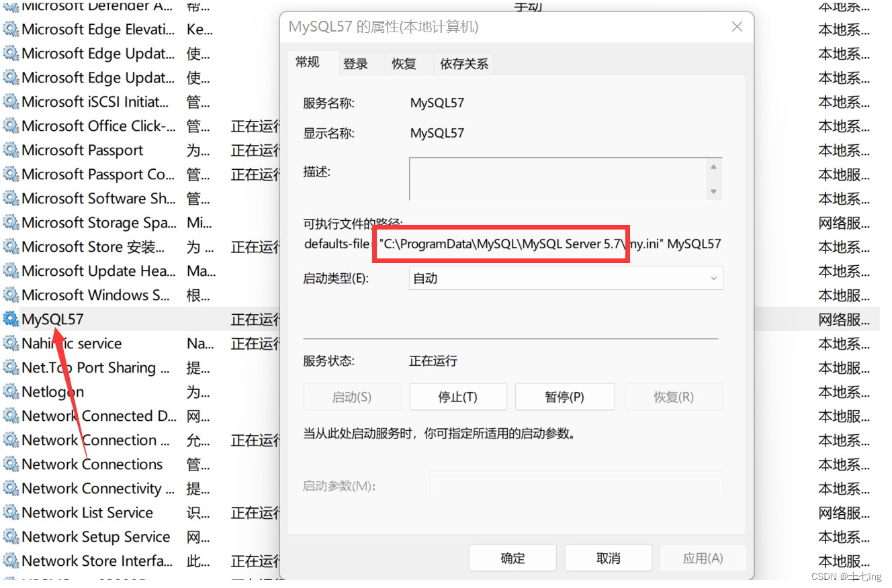This screenshot has height=588, width=892.
Task: Click gear icon beside Network Connected D...
Action: 11,416
